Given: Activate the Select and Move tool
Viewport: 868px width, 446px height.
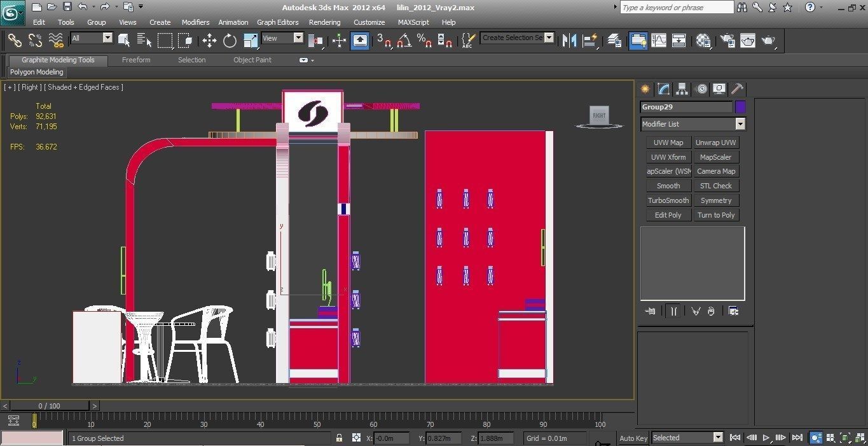Looking at the screenshot, I should 209,41.
